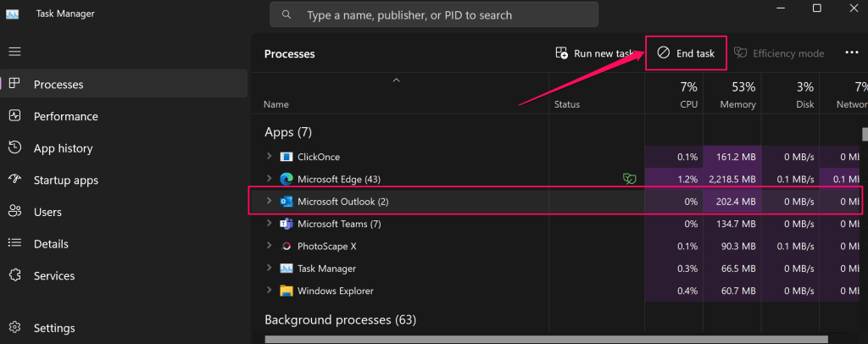Expand the Microsoft Outlook process group
This screenshot has width=868, height=344.
click(x=269, y=202)
